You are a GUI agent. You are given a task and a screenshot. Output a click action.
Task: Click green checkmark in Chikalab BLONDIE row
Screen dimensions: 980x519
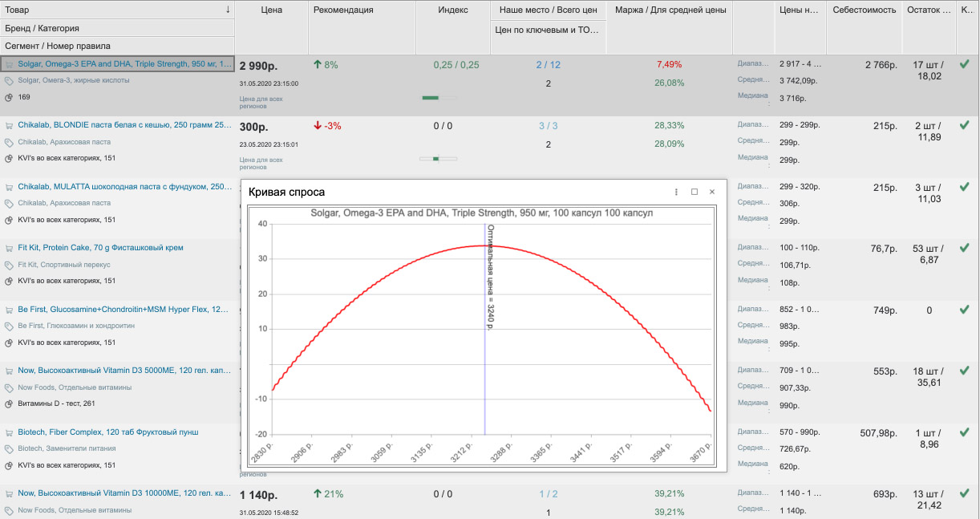pos(965,125)
